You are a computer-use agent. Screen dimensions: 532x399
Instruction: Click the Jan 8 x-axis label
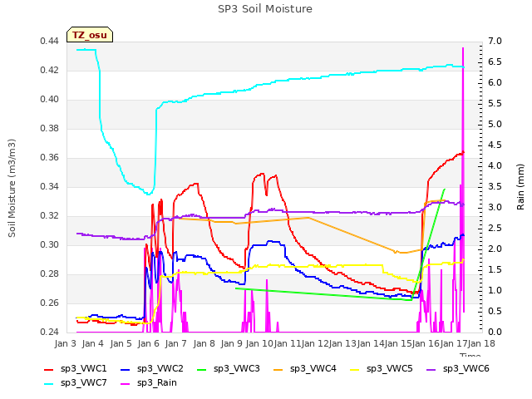[204, 343]
